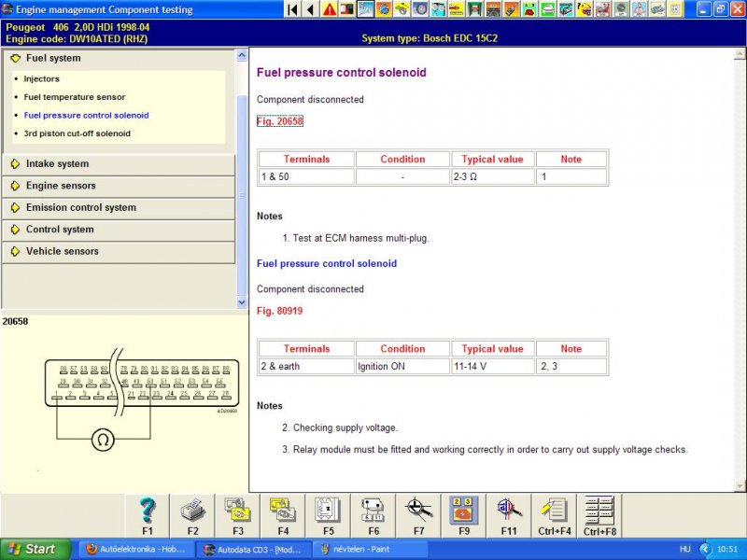This screenshot has width=747, height=560.
Task: Click the '1 & 50' terminals cell
Action: 306,176
